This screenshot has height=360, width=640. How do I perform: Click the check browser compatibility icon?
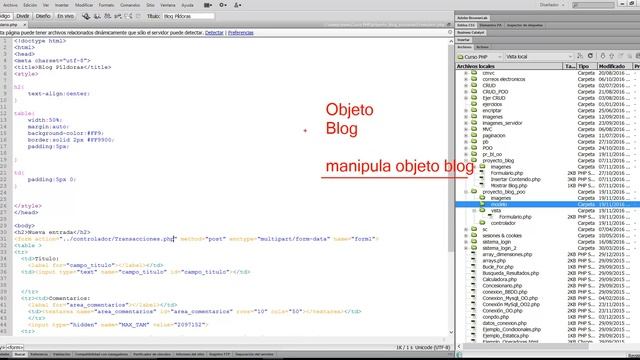[118, 16]
